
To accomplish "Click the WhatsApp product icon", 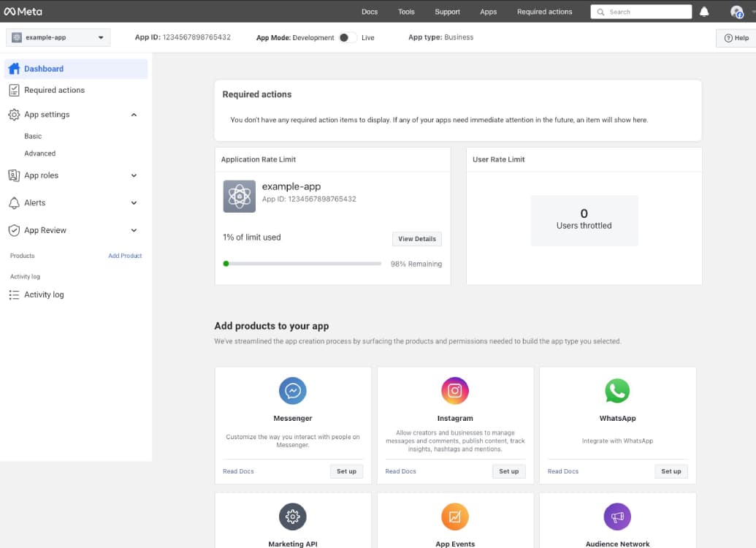I will tap(617, 390).
